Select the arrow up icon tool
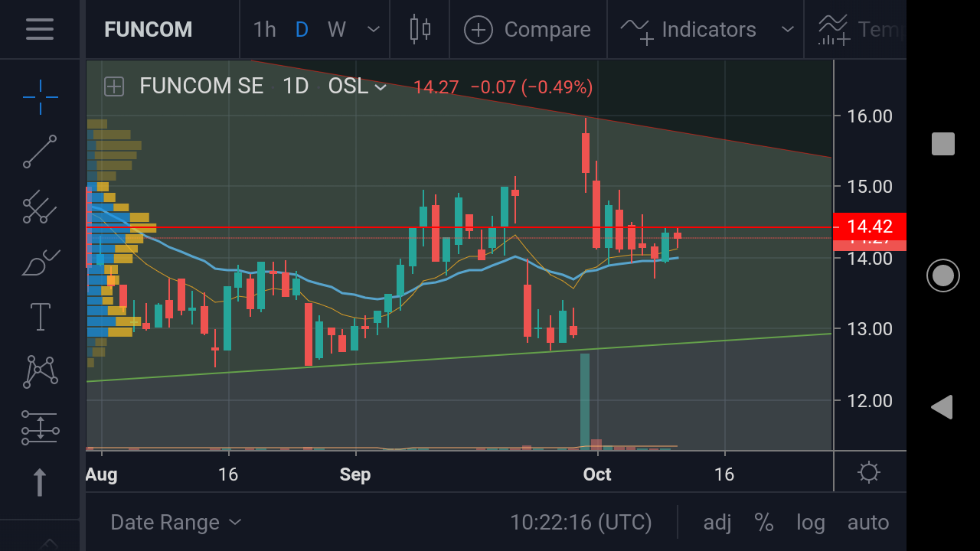This screenshot has width=980, height=551. [x=40, y=482]
